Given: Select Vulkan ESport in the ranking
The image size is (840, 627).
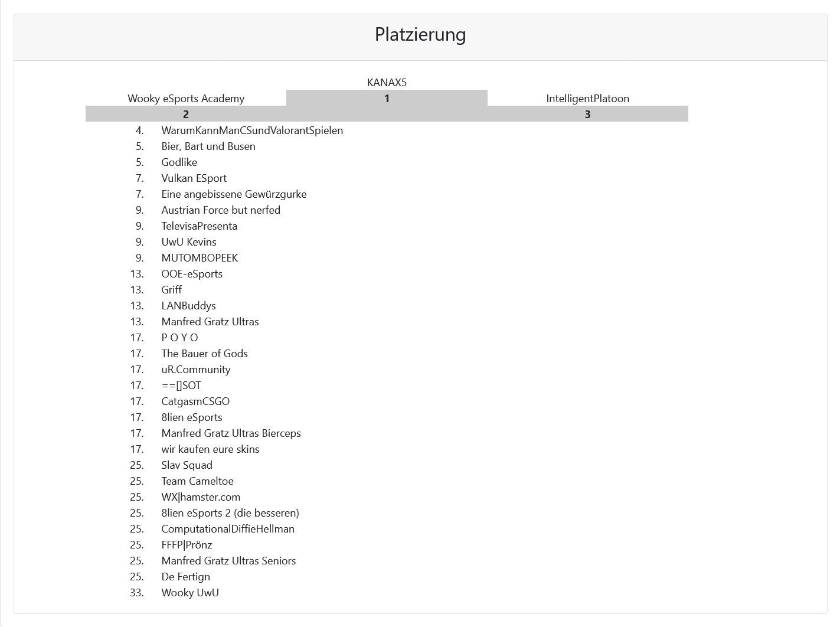Looking at the screenshot, I should click(194, 178).
